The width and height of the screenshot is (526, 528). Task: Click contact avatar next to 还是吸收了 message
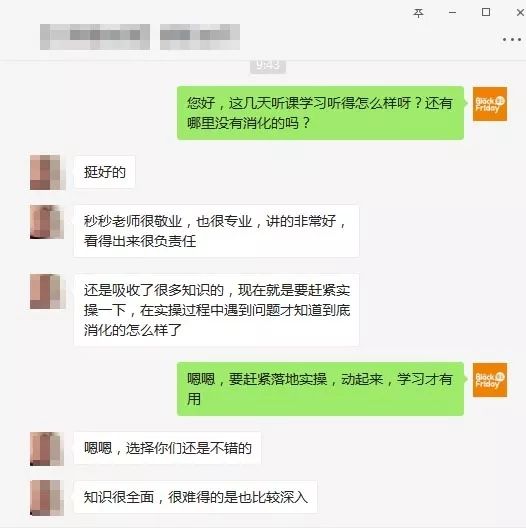[x=47, y=292]
